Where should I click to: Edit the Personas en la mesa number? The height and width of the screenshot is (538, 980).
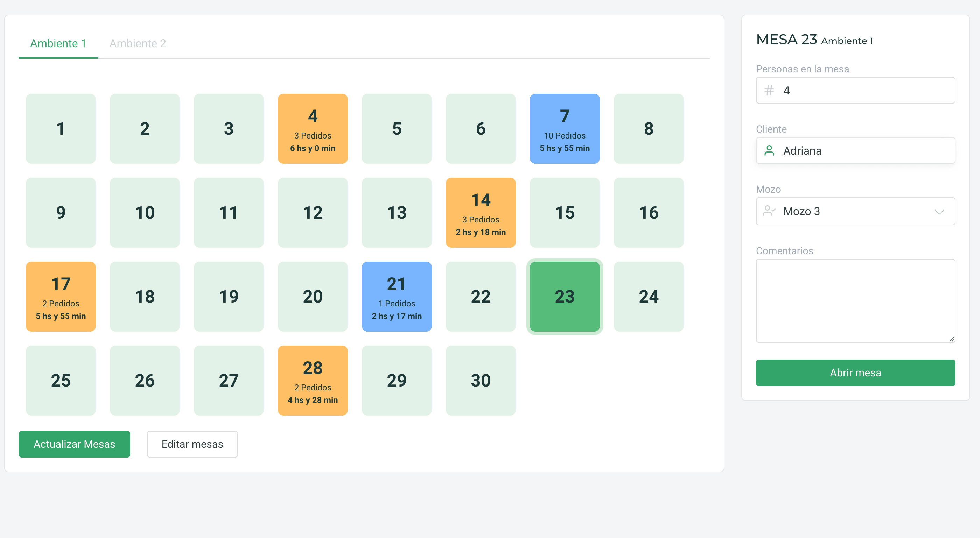pyautogui.click(x=863, y=91)
